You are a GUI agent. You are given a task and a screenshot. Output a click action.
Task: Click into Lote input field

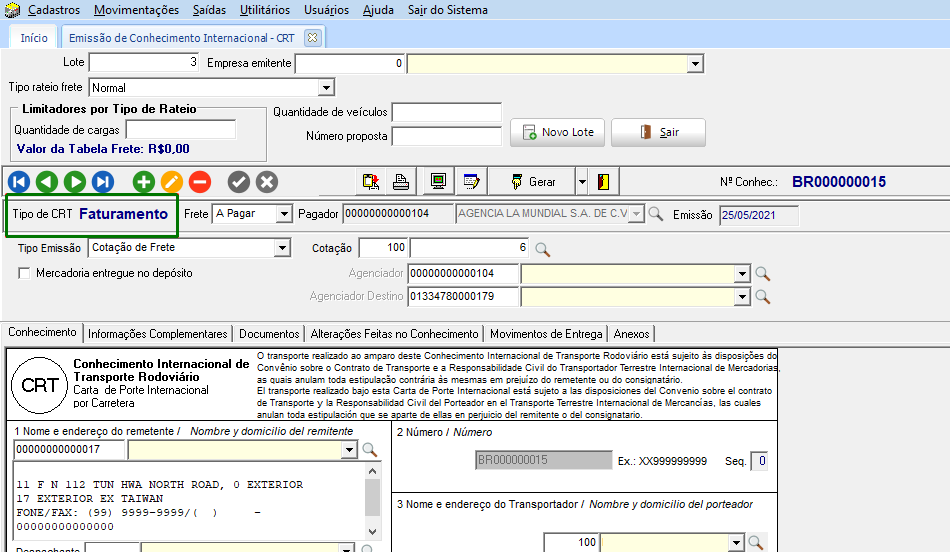[x=144, y=62]
